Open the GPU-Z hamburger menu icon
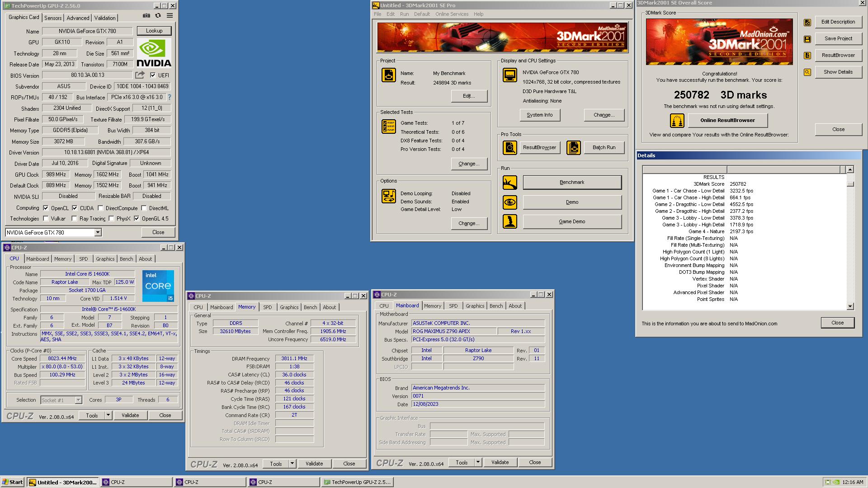The width and height of the screenshot is (868, 488). point(170,15)
